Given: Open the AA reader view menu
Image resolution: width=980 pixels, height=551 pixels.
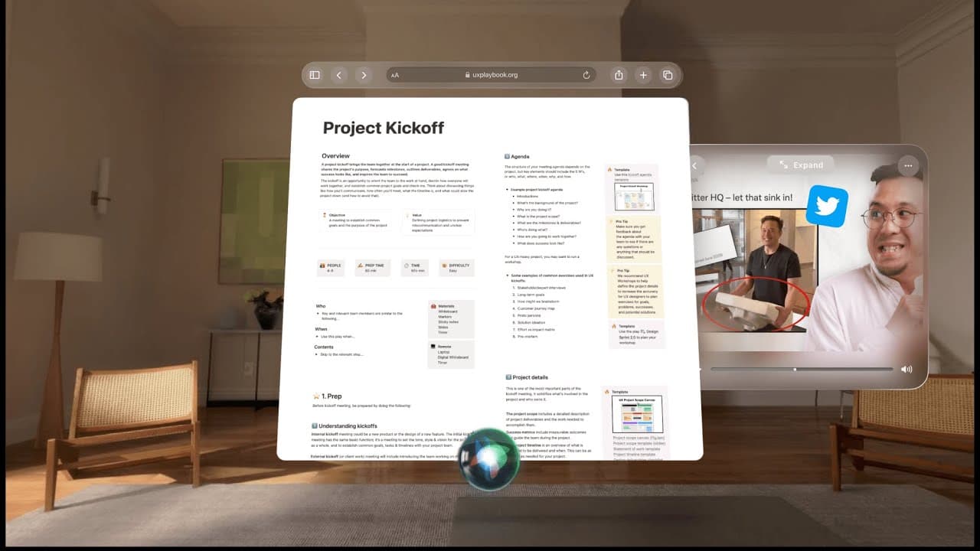Looking at the screenshot, I should click(x=395, y=75).
